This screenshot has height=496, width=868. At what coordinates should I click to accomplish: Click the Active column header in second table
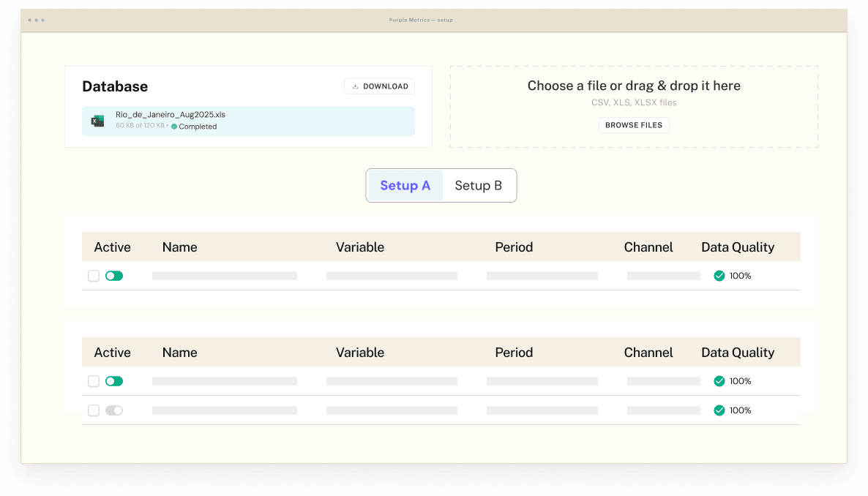click(x=113, y=352)
